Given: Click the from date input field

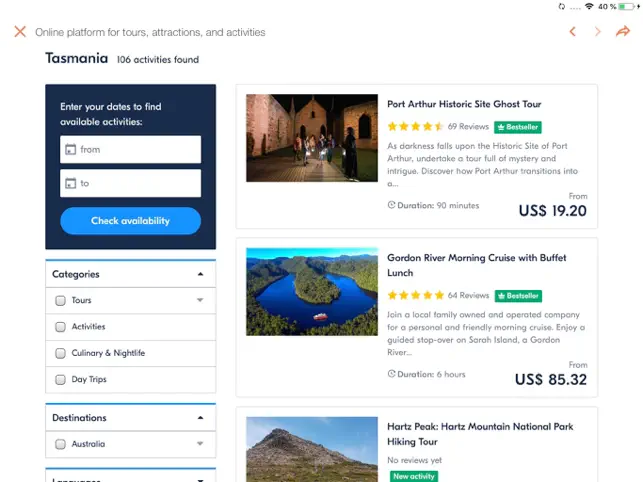Looking at the screenshot, I should 130,149.
